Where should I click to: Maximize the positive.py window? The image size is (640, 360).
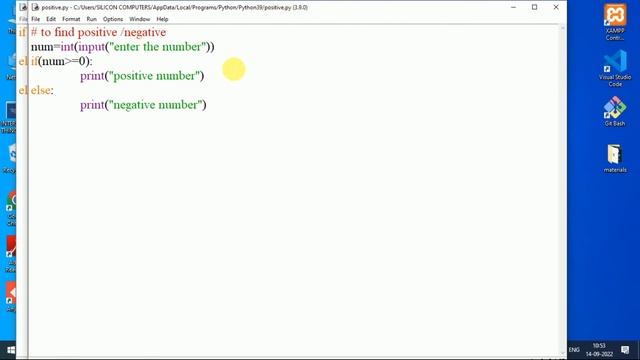534,7
